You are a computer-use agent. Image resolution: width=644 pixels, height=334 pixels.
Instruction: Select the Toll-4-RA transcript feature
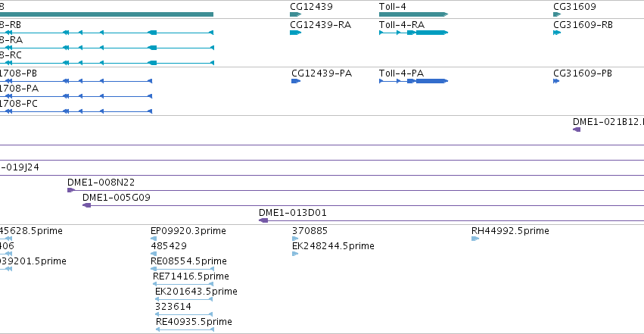(x=413, y=33)
